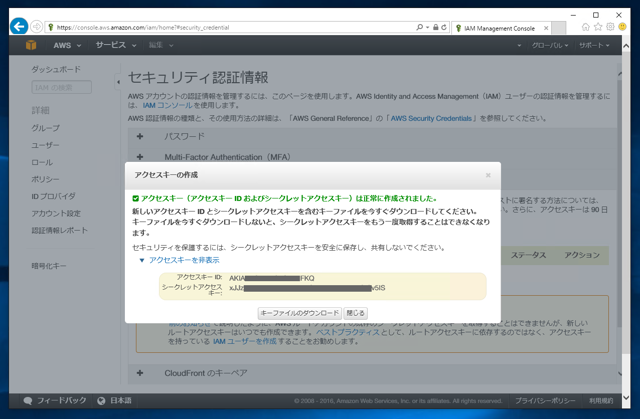Close the IAM Management Console tab
The height and width of the screenshot is (419, 640).
point(546,28)
